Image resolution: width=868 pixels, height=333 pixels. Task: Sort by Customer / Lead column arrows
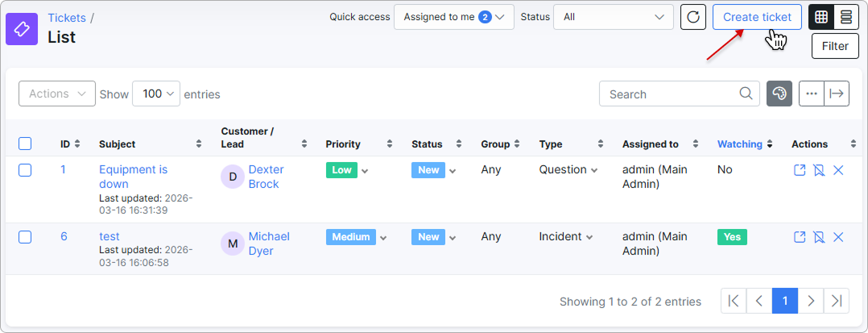pyautogui.click(x=304, y=144)
